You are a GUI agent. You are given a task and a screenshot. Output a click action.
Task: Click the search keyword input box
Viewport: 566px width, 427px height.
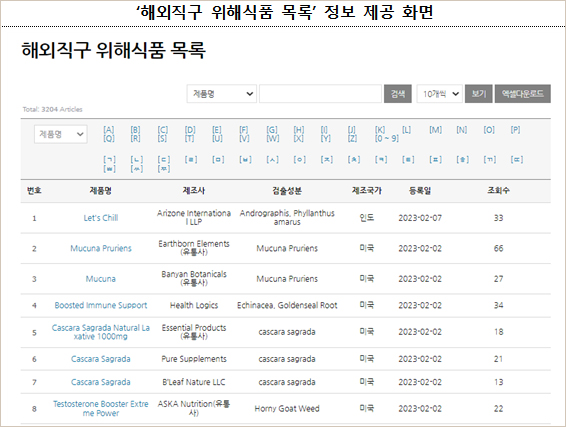[320, 94]
